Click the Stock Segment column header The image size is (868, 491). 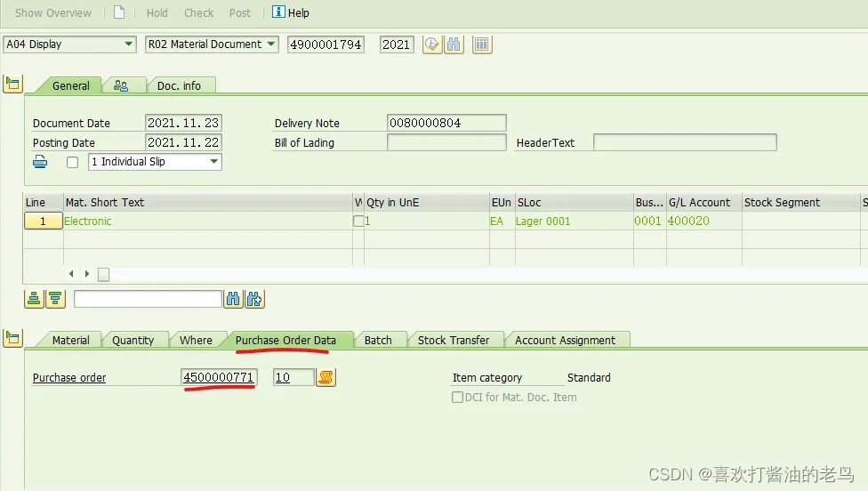pyautogui.click(x=800, y=203)
